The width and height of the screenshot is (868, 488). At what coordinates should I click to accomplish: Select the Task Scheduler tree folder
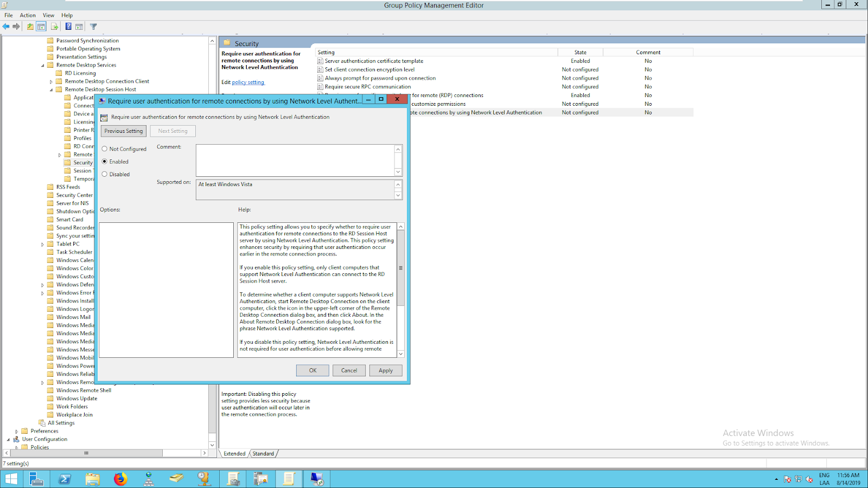point(74,252)
